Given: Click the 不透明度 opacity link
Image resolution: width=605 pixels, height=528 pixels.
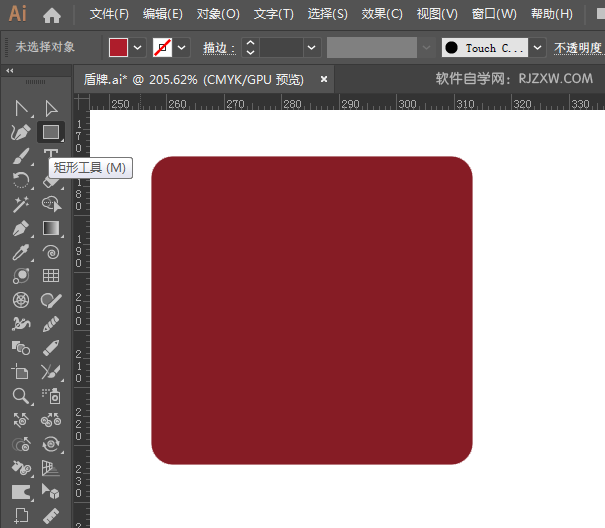Looking at the screenshot, I should point(579,48).
